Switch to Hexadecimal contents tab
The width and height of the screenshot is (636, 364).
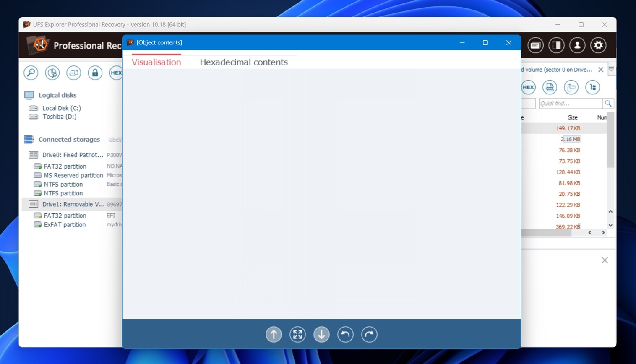(243, 62)
